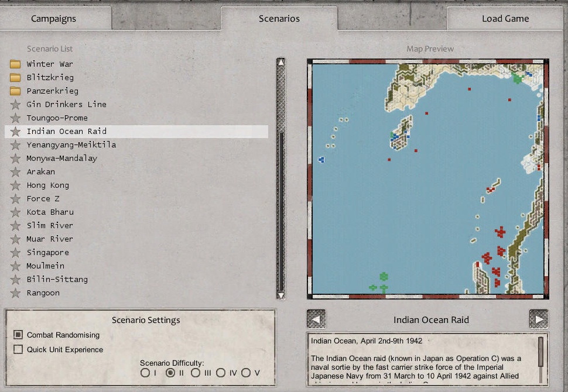Click the star beside Hong Kong
The height and width of the screenshot is (392, 568).
coord(15,185)
